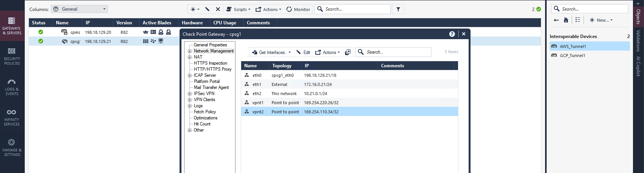The image size is (644, 173).
Task: Click the interfaces Search field in dialog
Action: 396,52
